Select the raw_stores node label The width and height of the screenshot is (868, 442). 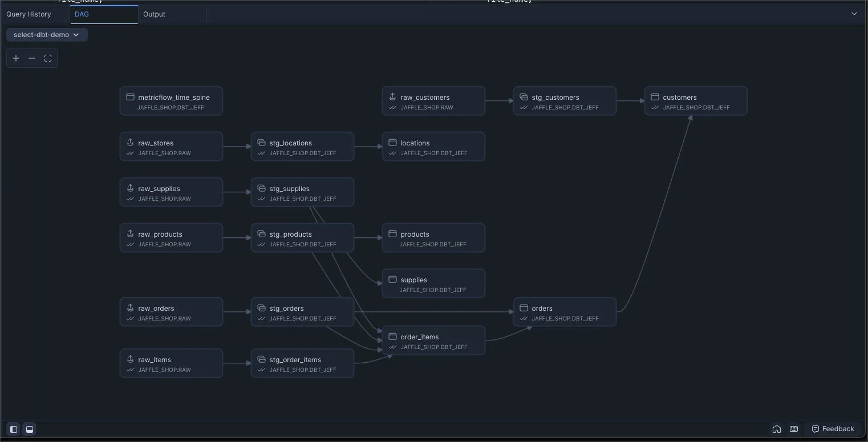pos(156,143)
